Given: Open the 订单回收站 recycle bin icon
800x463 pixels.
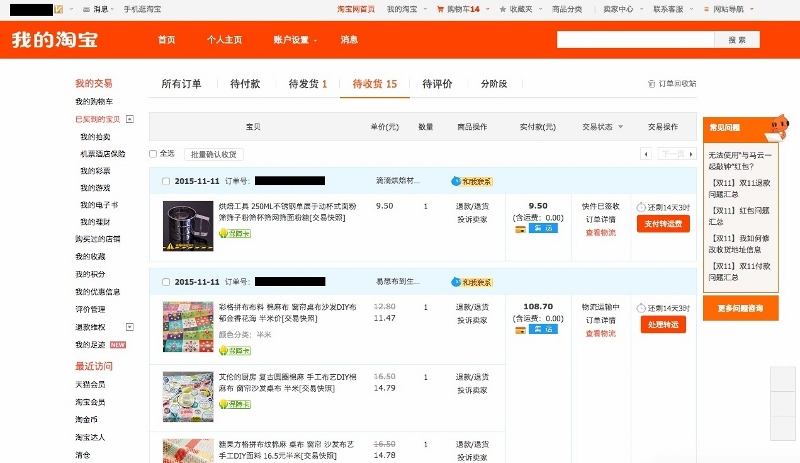Looking at the screenshot, I should pos(651,84).
